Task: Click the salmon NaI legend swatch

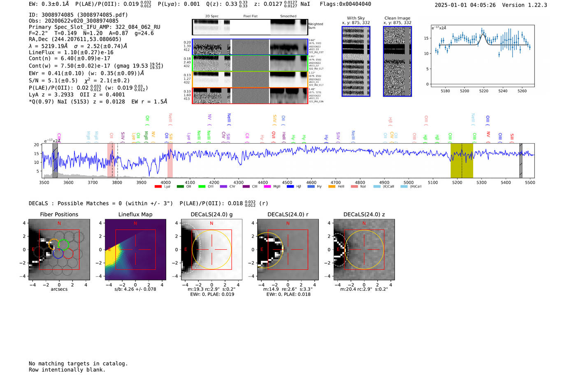Action: (354, 187)
